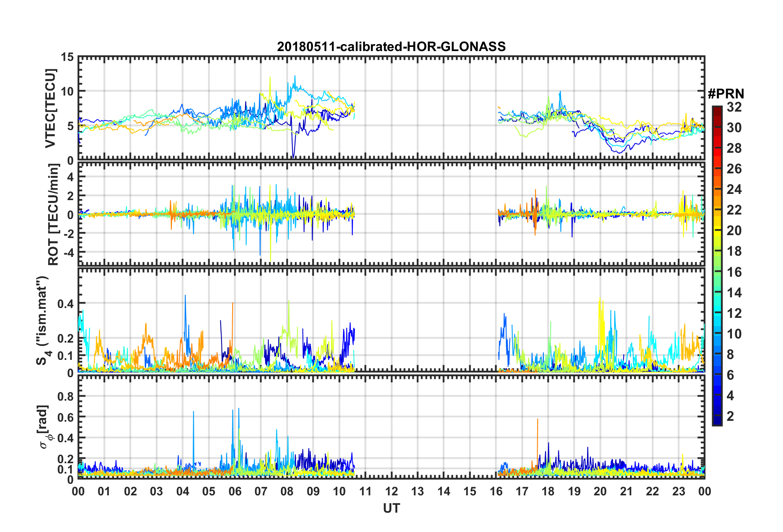Click the x-axis tick label 09
This screenshot has height=532, width=783.
(313, 491)
